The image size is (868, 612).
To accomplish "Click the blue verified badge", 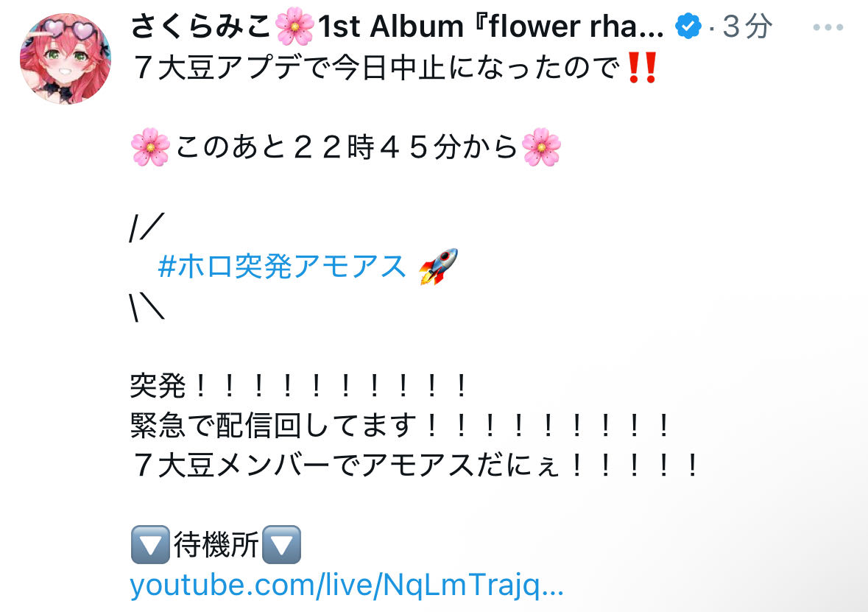I will tap(688, 26).
